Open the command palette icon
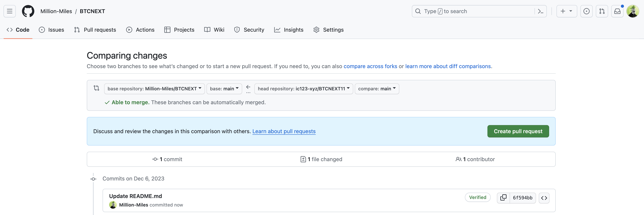 click(x=540, y=11)
